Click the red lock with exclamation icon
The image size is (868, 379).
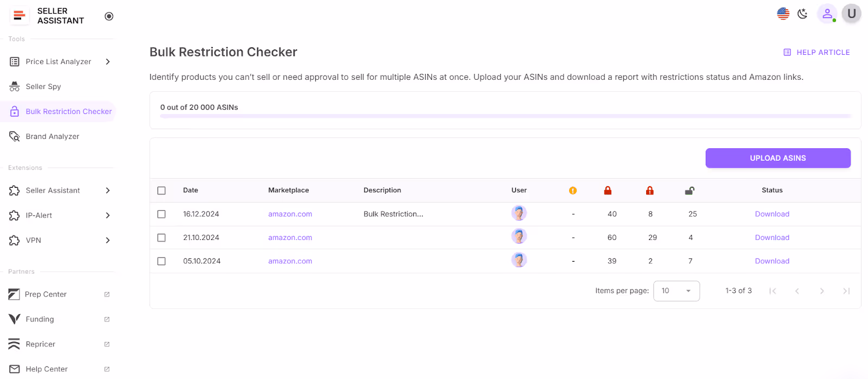pyautogui.click(x=650, y=191)
